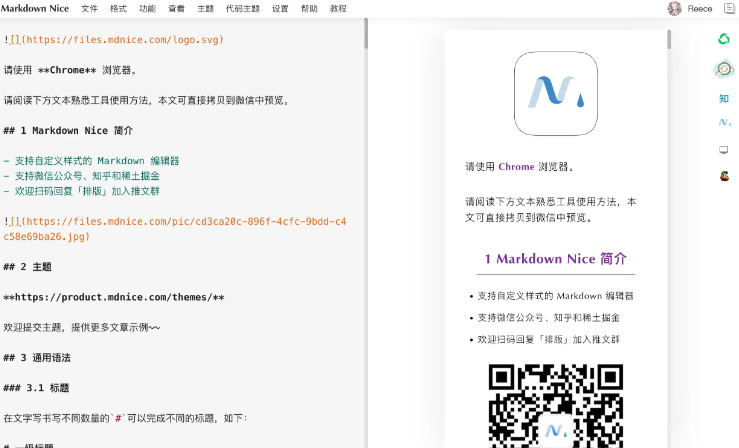The image size is (739, 448).
Task: Open the 查看 menu
Action: (x=176, y=8)
